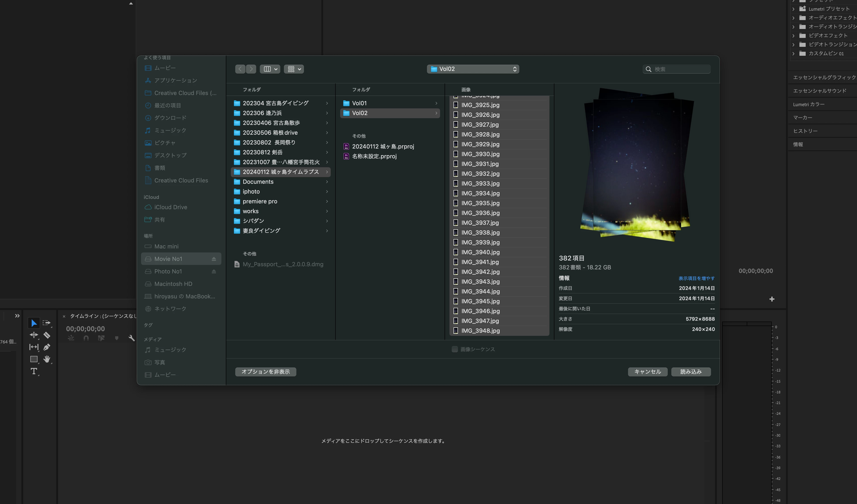Select the Razor tool
This screenshot has height=504, width=857.
coord(47,335)
